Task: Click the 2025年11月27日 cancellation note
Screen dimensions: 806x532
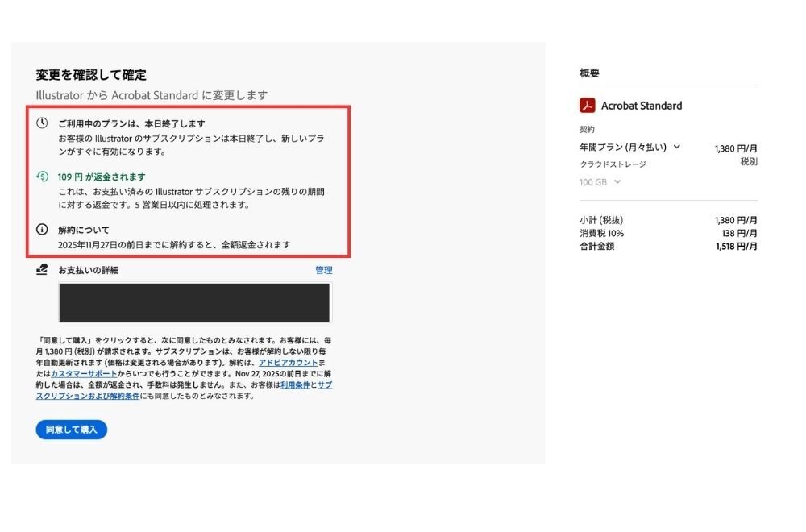Action: tap(174, 245)
